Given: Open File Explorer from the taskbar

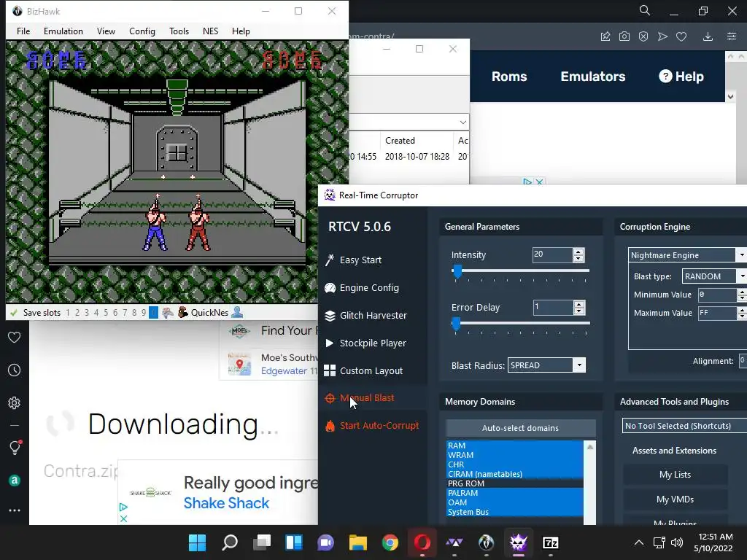Looking at the screenshot, I should point(357,542).
